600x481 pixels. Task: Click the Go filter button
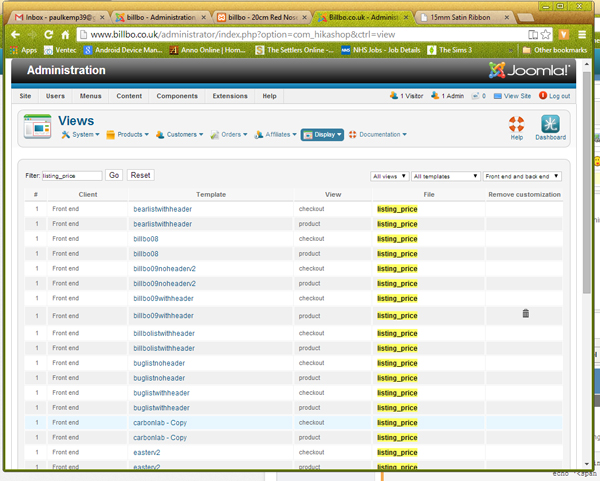click(x=114, y=175)
